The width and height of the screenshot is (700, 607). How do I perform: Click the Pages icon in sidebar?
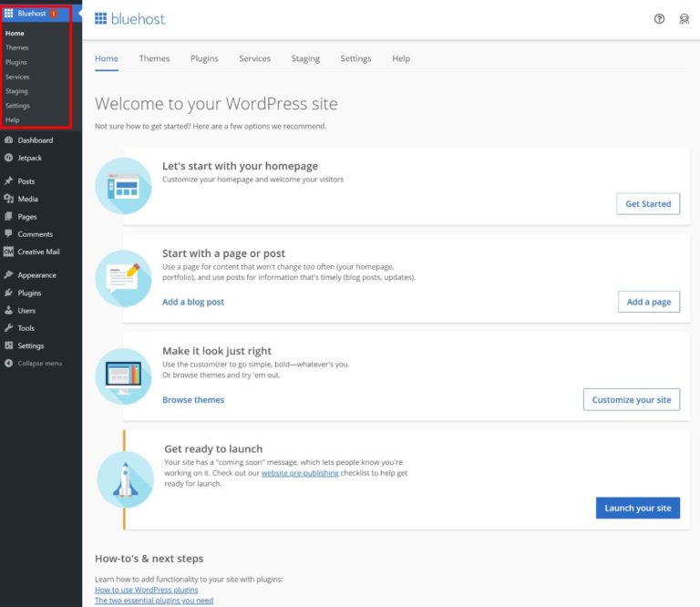click(x=8, y=217)
